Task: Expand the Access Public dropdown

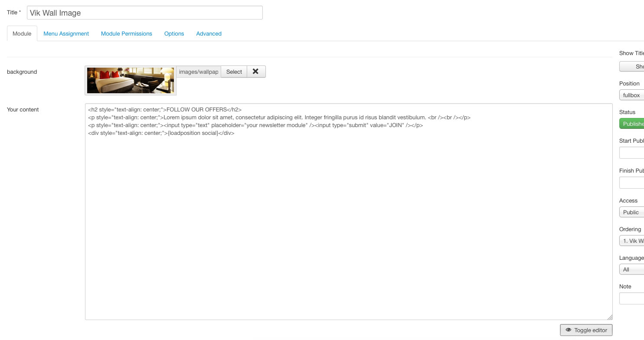Action: tap(632, 212)
